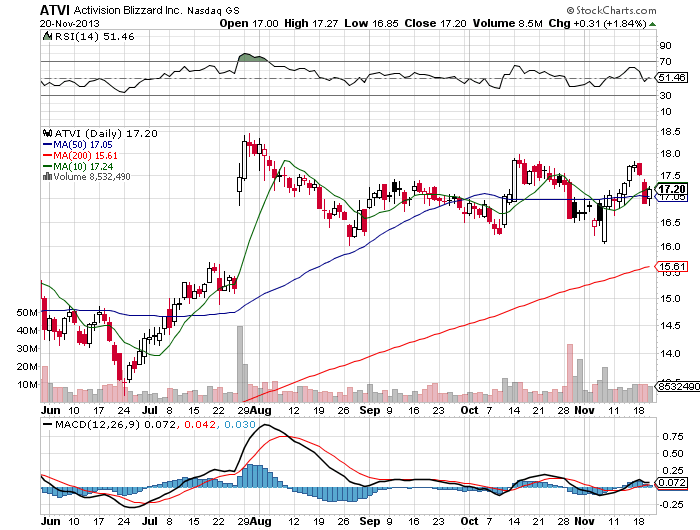Click the 50M volume axis label
Viewport: 700px width, 530px height.
point(27,313)
